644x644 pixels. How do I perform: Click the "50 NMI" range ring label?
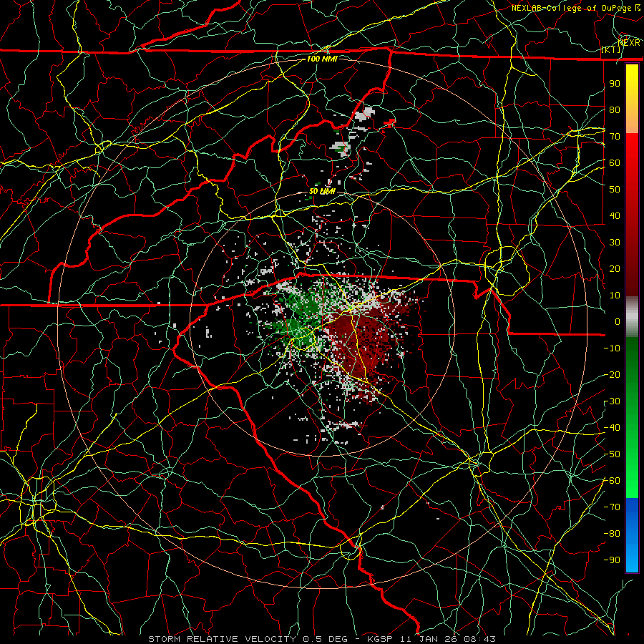pyautogui.click(x=322, y=191)
